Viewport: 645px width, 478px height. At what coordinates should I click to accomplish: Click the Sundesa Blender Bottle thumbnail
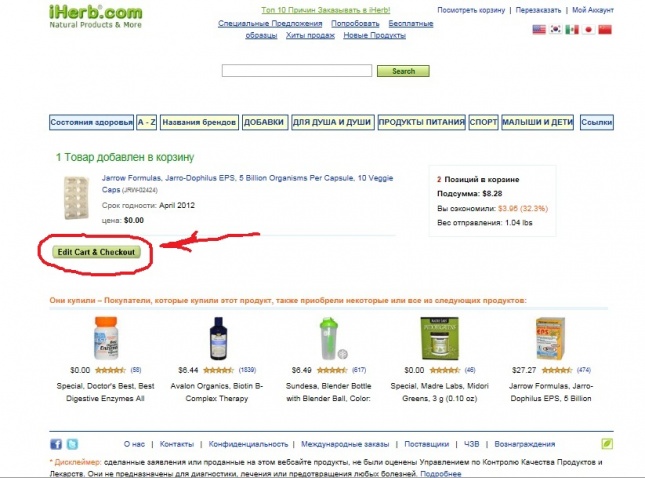[333, 339]
